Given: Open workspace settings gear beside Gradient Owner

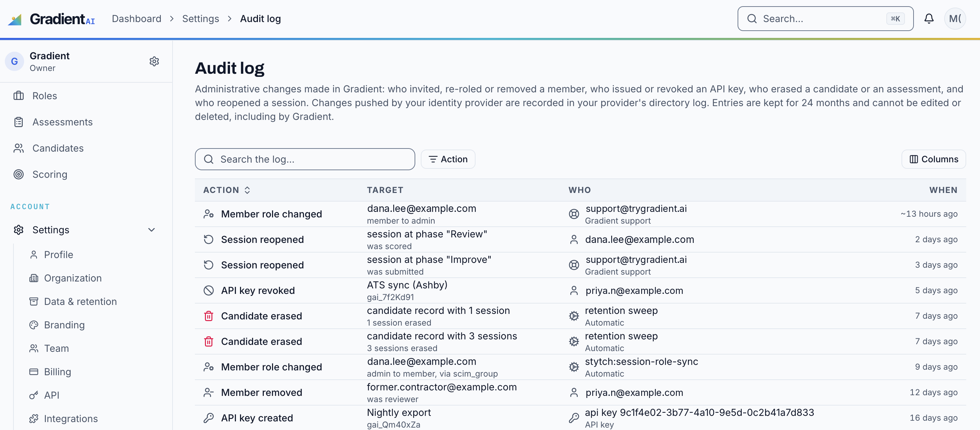Looking at the screenshot, I should [x=154, y=61].
